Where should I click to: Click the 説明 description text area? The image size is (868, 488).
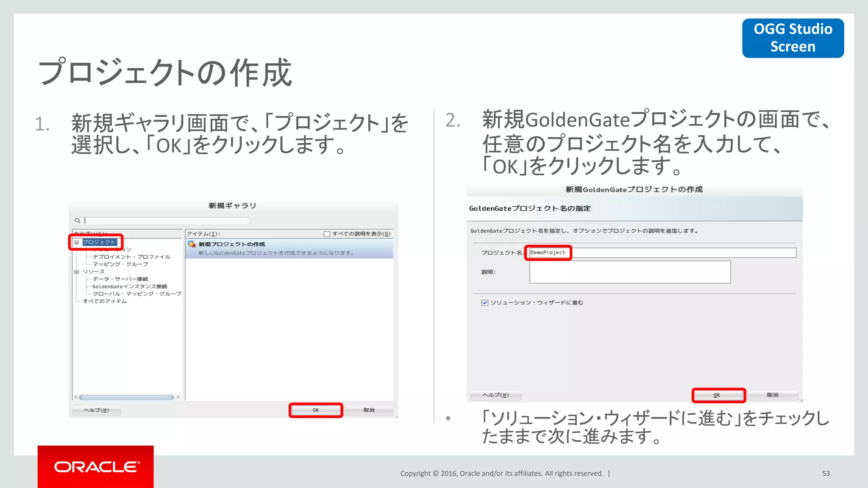click(x=630, y=272)
